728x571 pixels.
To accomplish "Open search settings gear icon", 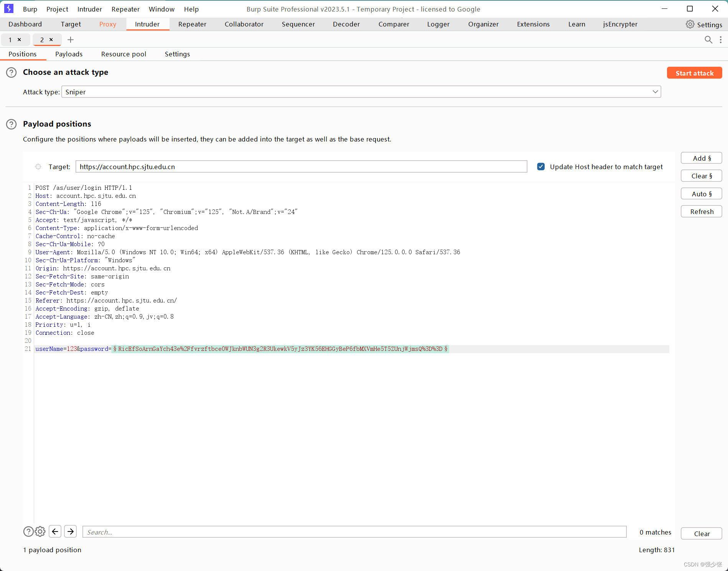I will point(40,532).
